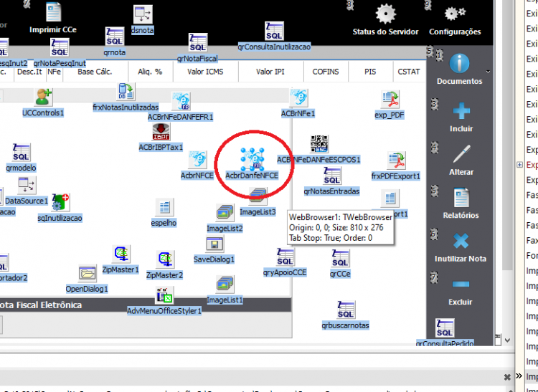Click the Status do Servidor gear
The width and height of the screenshot is (538, 392).
point(385,14)
